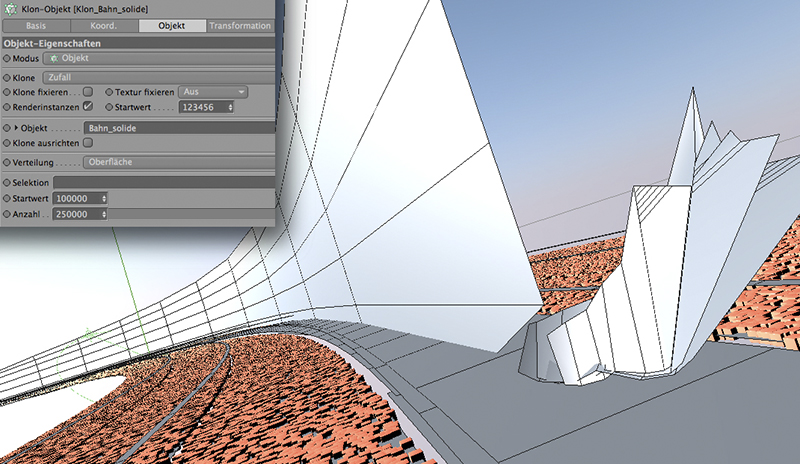Toggle the Klone fixieren checkbox
The image size is (800, 464).
(88, 92)
